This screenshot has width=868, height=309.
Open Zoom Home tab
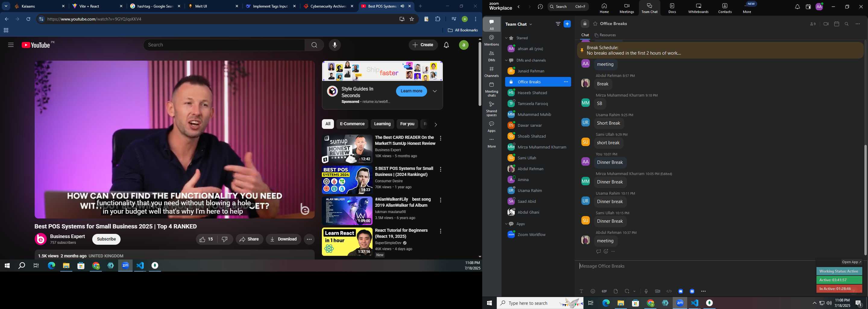[604, 8]
